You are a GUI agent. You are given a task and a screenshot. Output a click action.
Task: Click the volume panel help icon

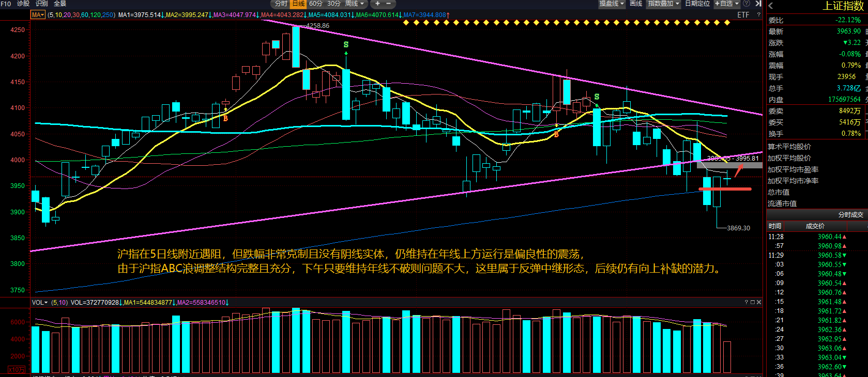pos(746,302)
